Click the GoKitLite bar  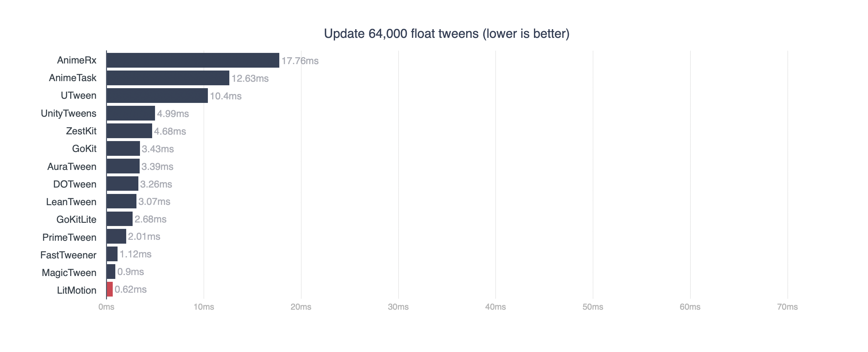(119, 219)
